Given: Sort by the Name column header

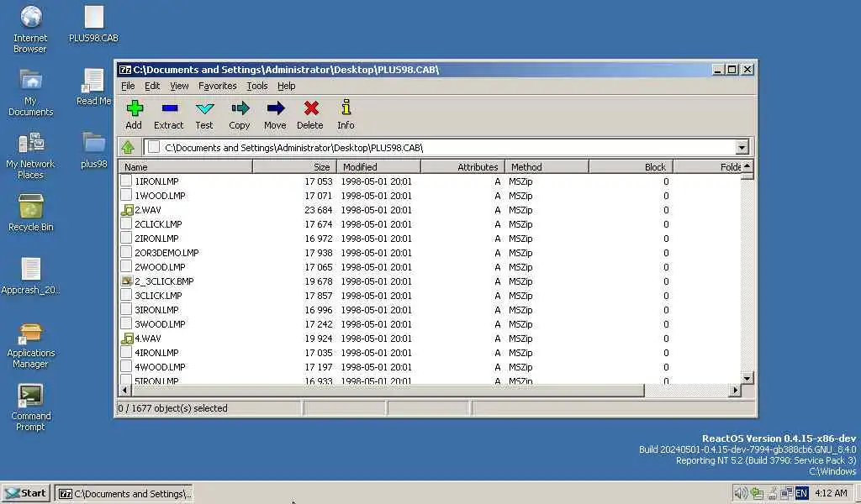Looking at the screenshot, I should click(x=186, y=166).
